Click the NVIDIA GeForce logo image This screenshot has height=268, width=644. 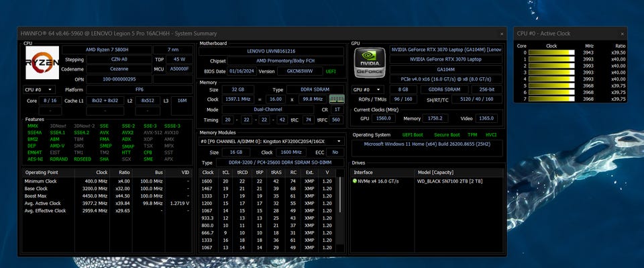coord(370,62)
